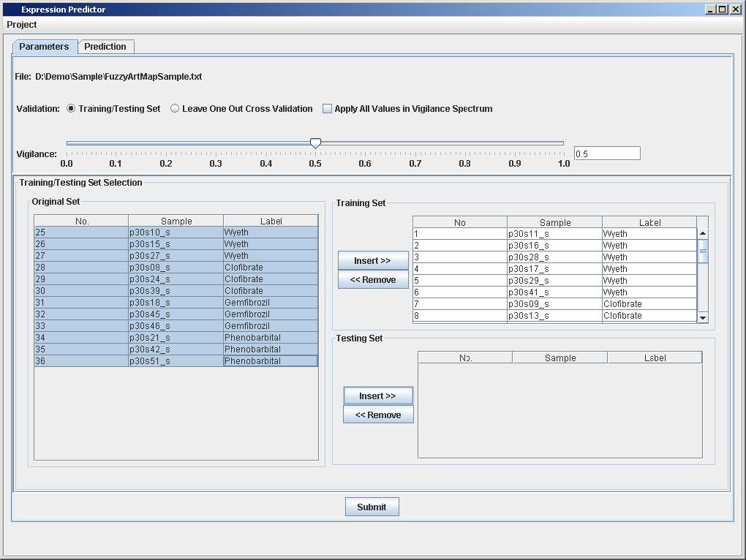Click Original Set Sample column header

[176, 221]
